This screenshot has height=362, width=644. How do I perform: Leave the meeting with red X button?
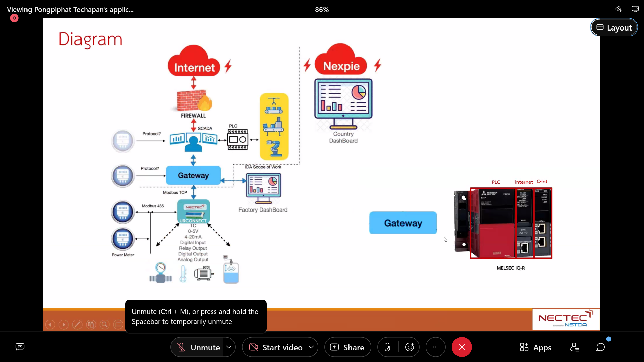pos(462,347)
